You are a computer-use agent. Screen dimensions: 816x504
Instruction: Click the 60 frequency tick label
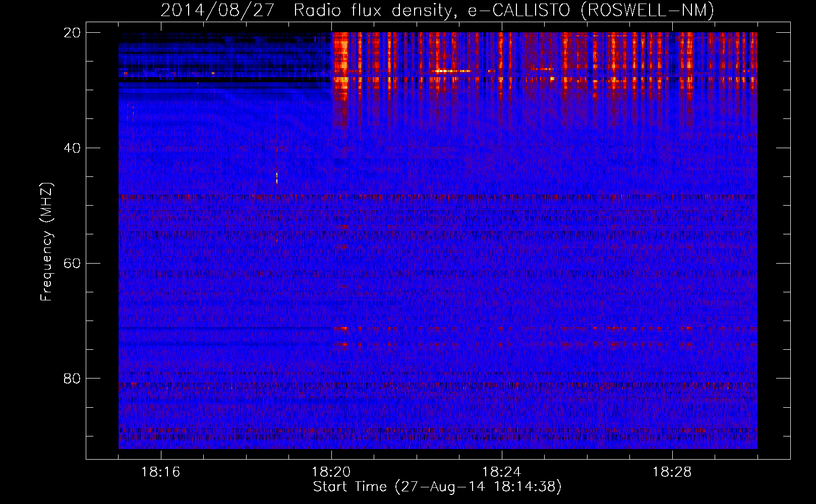pyautogui.click(x=72, y=264)
